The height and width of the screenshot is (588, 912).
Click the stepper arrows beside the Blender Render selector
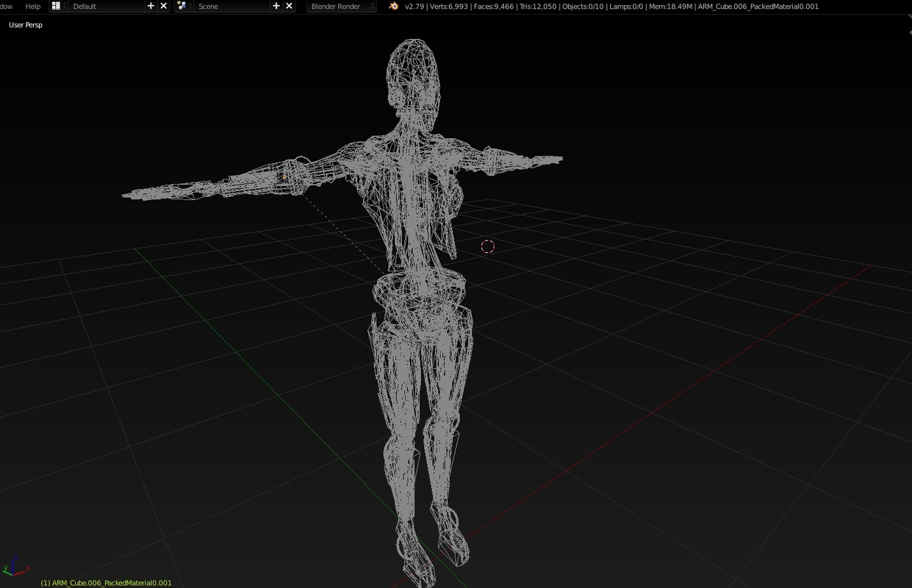pos(373,6)
